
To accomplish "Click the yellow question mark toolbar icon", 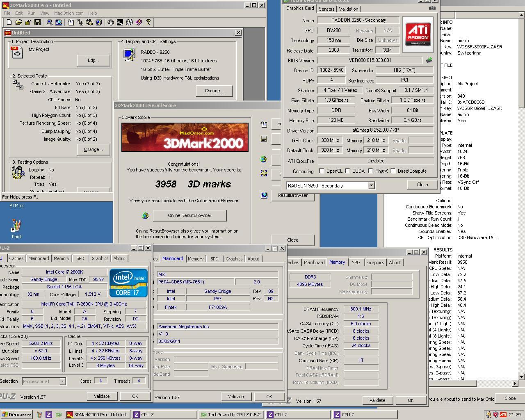I will click(x=148, y=22).
